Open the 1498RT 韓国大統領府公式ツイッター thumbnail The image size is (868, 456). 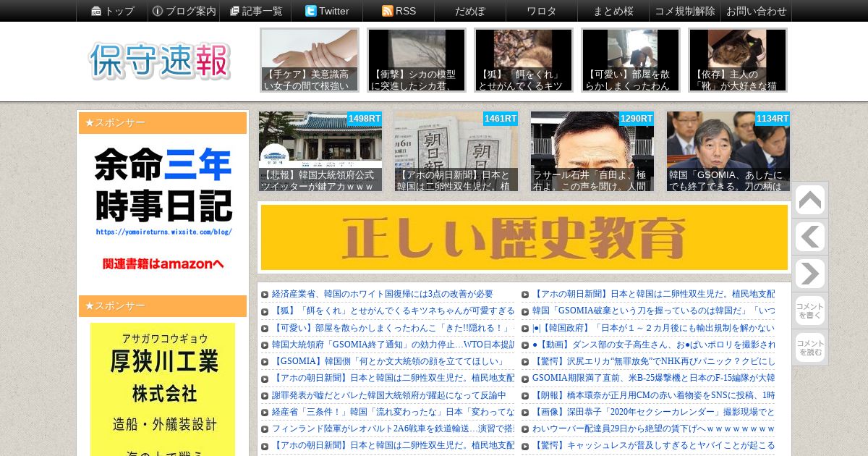tap(320, 151)
